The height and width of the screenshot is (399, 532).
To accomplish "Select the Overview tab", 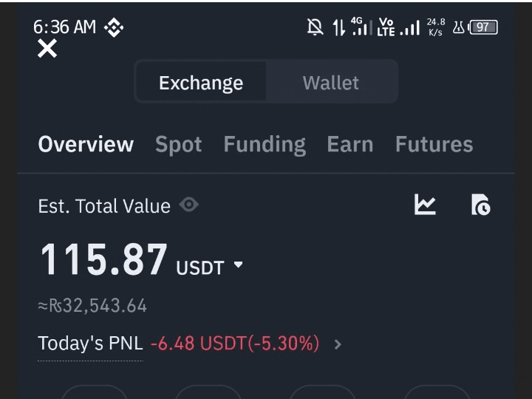I will (x=86, y=144).
